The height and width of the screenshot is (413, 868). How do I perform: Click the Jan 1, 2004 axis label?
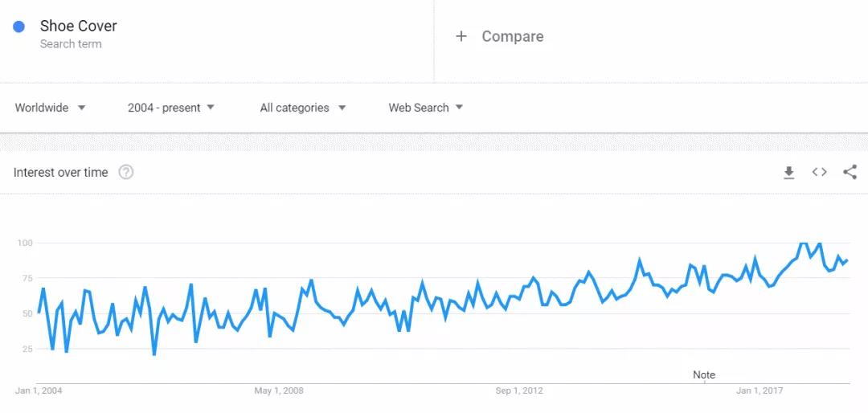point(39,391)
